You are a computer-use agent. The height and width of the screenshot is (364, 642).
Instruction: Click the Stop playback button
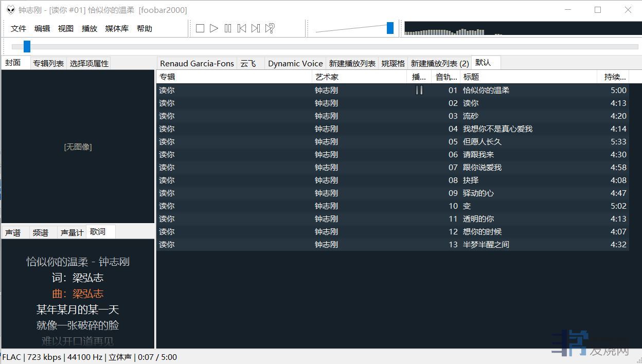point(200,28)
